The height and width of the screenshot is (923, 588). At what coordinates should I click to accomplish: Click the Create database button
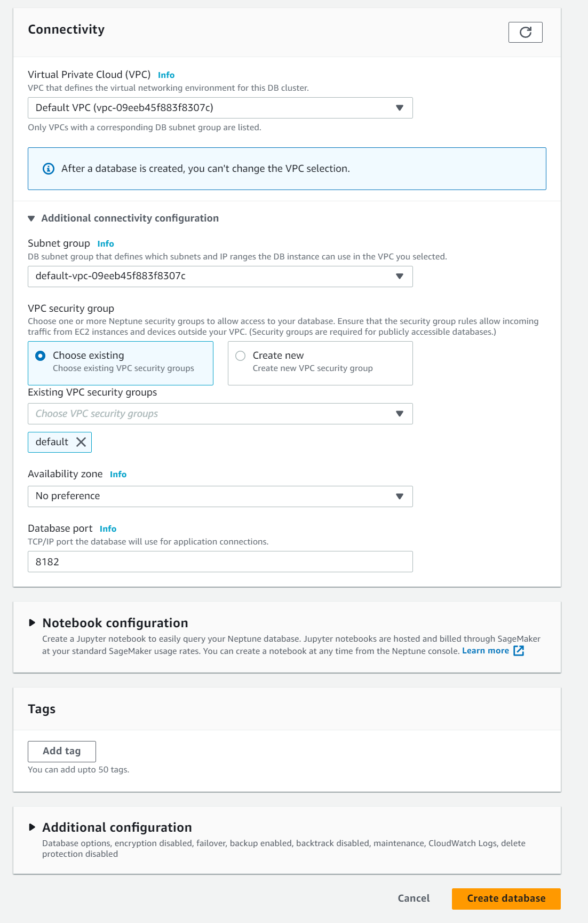[x=506, y=898]
